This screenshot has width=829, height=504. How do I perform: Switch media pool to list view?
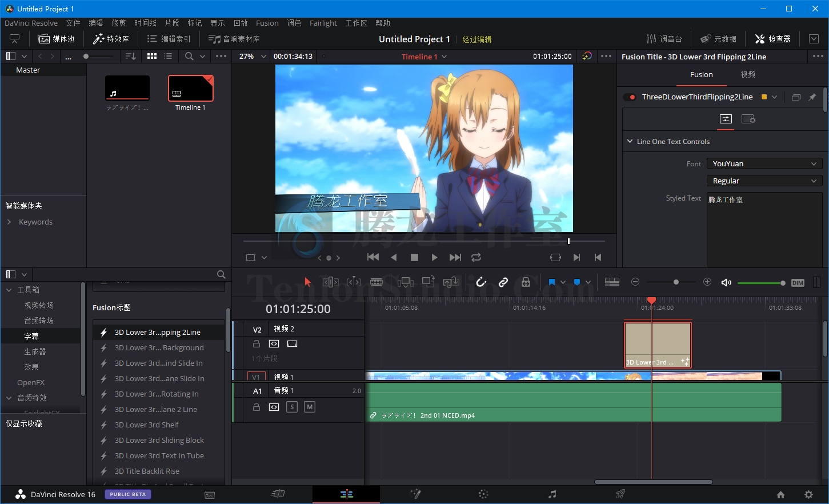[x=168, y=56]
